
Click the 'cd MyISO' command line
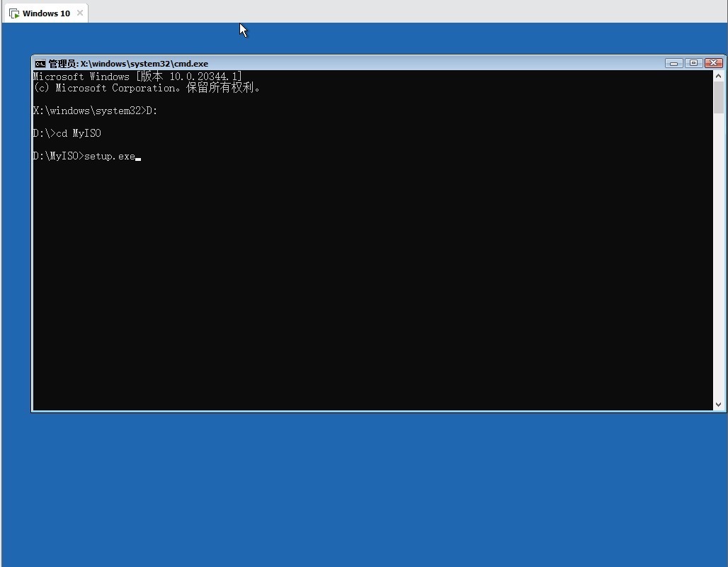[x=67, y=133]
